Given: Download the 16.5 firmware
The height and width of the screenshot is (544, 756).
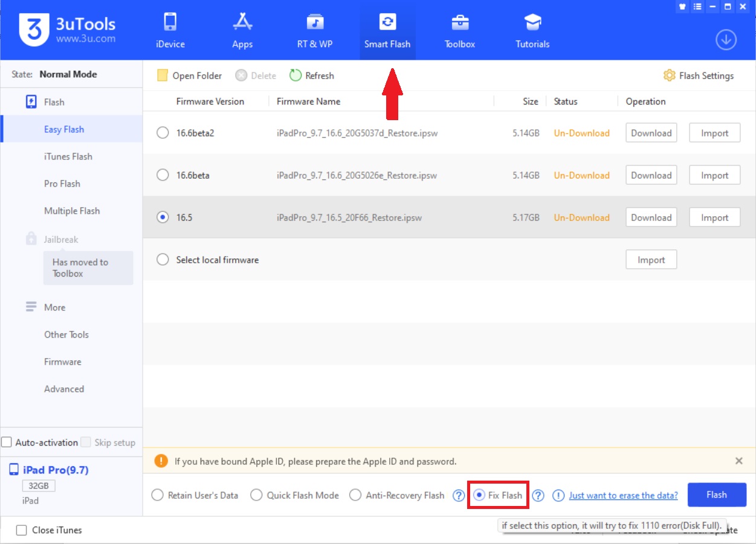Looking at the screenshot, I should pos(651,217).
